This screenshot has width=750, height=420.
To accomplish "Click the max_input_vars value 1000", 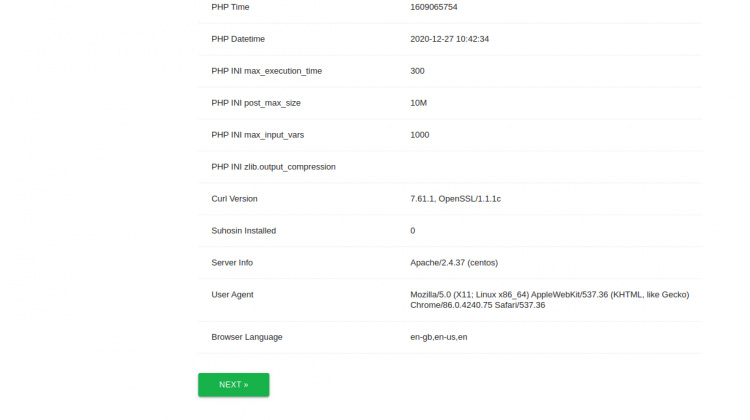I will coord(420,135).
